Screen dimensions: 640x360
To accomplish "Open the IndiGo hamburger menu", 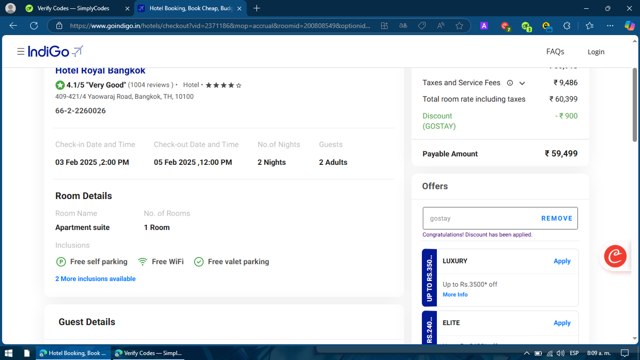I will coord(20,51).
